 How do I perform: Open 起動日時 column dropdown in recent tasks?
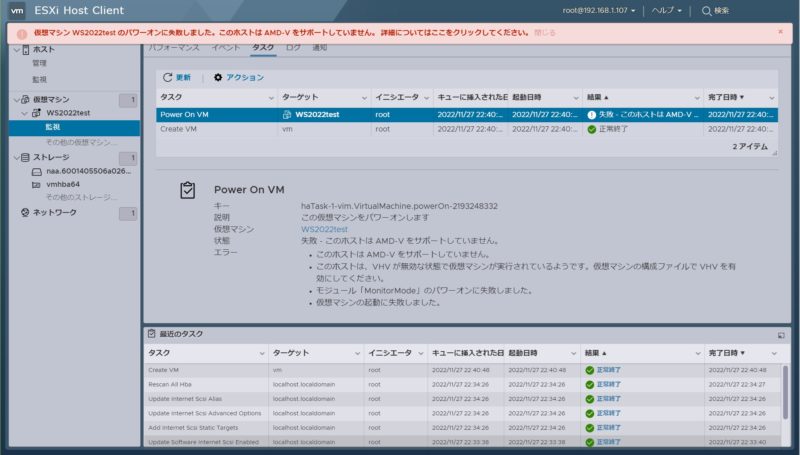pos(573,354)
